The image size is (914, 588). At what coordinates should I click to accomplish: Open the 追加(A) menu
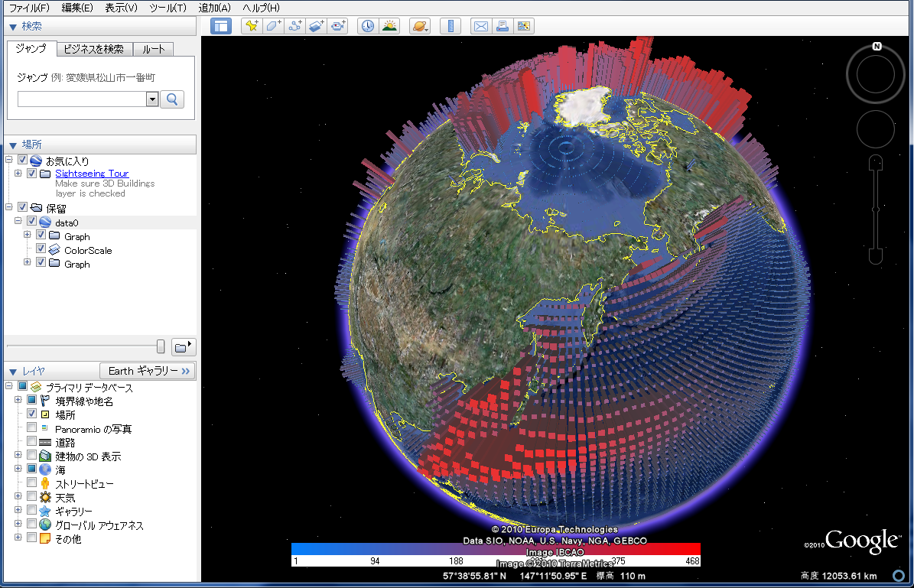214,8
